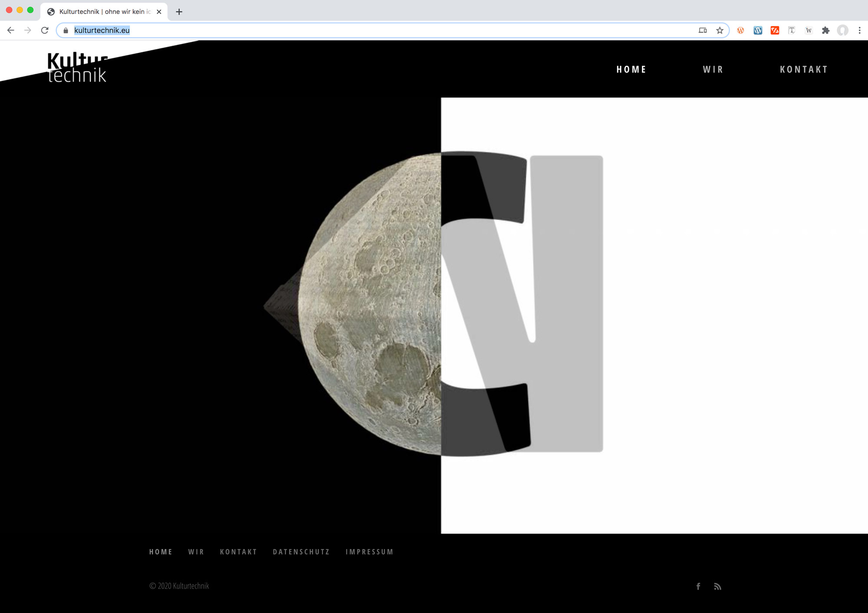Open KONTAKT in top navigation

[804, 69]
